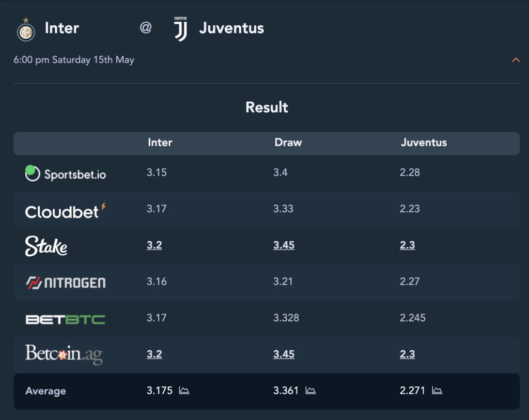Click Sportsbet.io's 2.28 Juventus odds
This screenshot has width=529, height=420.
(x=410, y=173)
